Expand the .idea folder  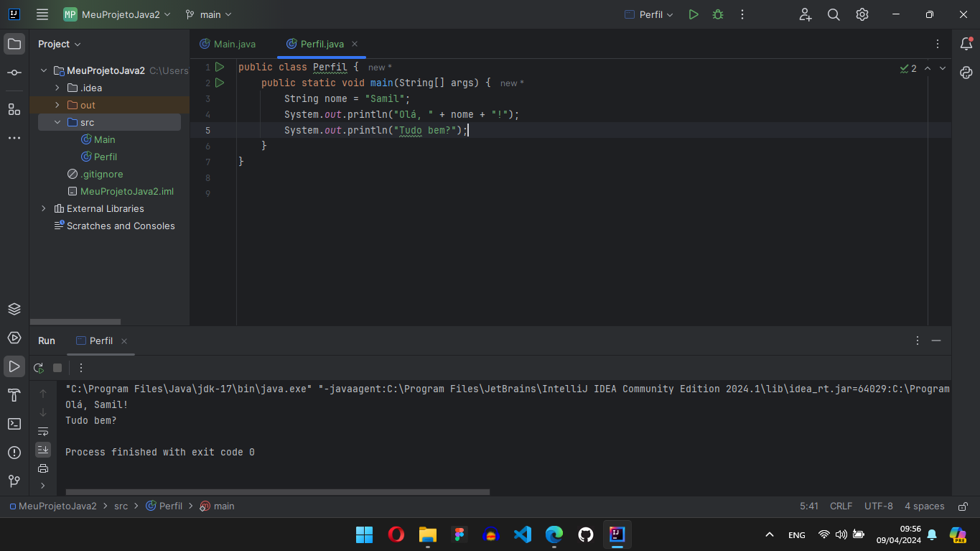[57, 88]
